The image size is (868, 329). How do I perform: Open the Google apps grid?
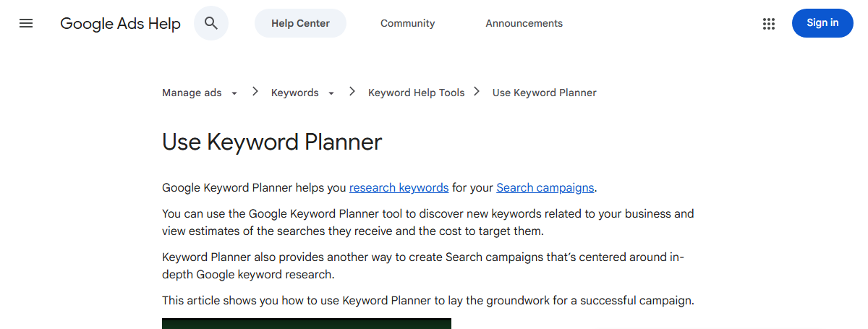769,23
